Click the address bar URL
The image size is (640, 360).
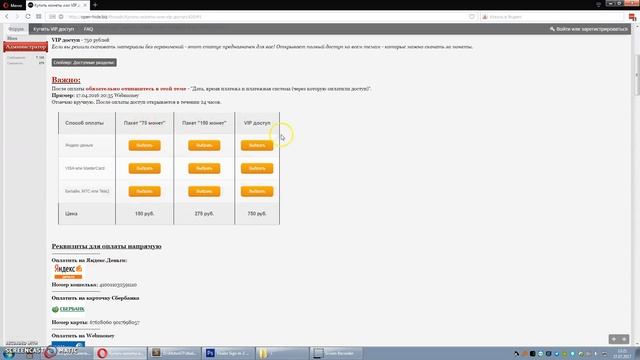tap(135, 17)
